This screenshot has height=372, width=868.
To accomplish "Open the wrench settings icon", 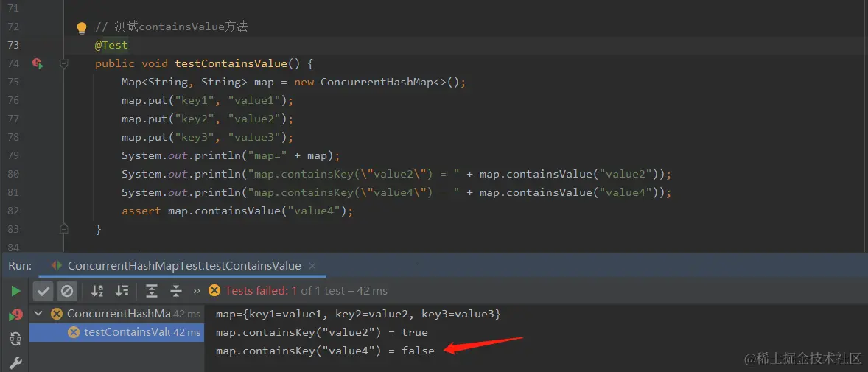I will (15, 362).
